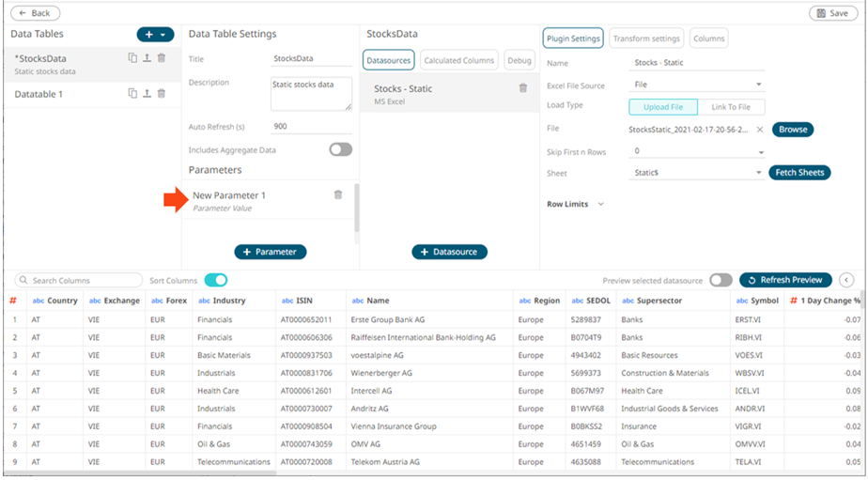Open the Calculated Columns tab
Viewport: 868px width, 480px height.
point(458,60)
